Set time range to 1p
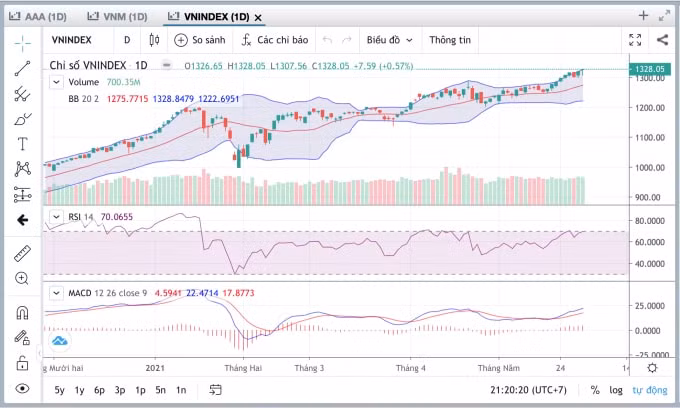The image size is (680, 408). click(140, 390)
